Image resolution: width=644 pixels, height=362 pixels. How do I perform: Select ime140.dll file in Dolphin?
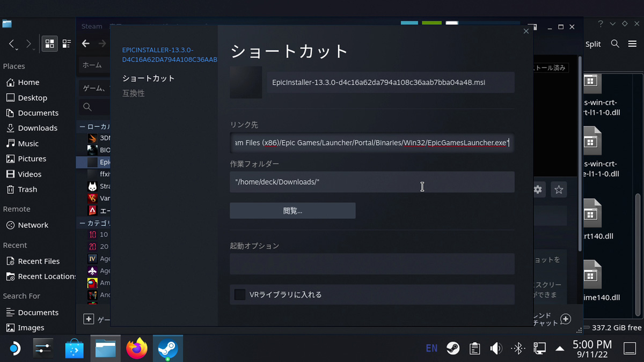[601, 282]
